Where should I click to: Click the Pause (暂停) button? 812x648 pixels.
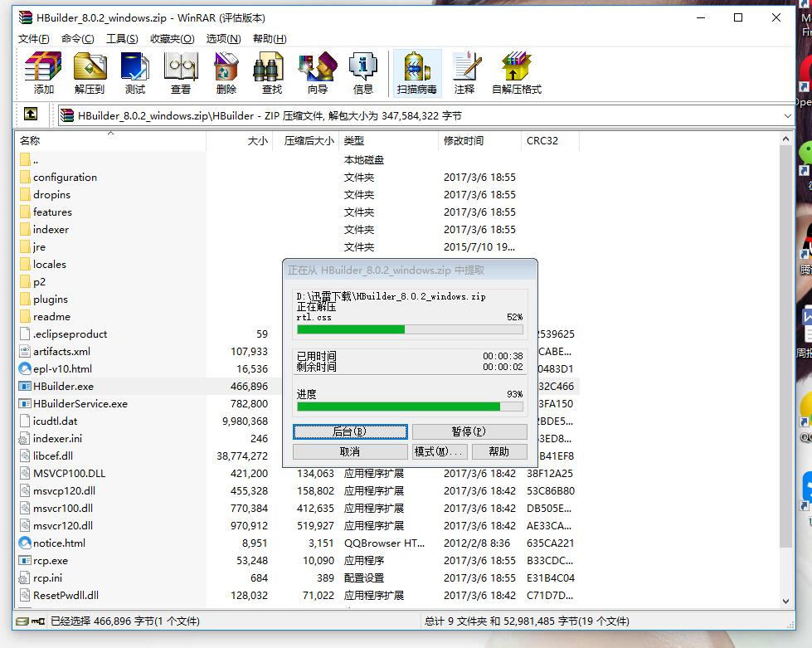469,431
